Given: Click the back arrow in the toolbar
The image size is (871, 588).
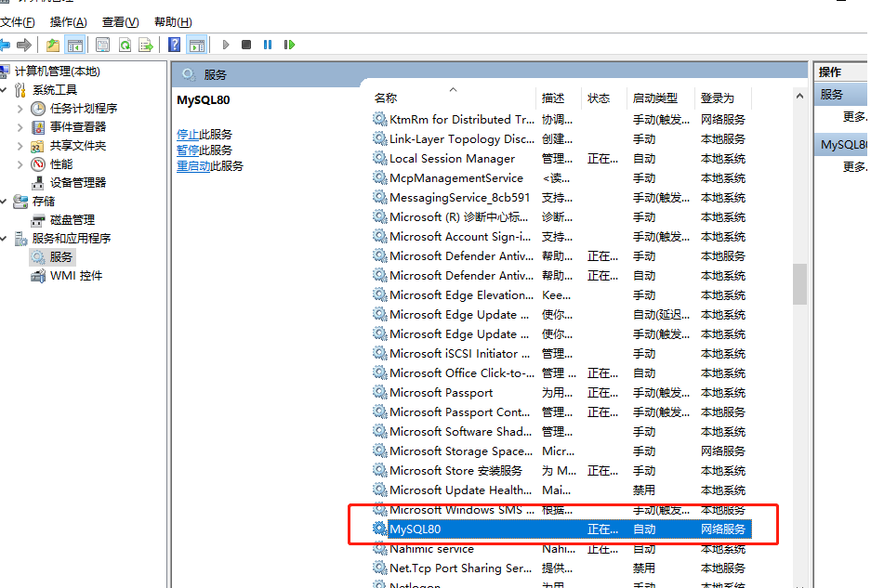Looking at the screenshot, I should pos(5,45).
